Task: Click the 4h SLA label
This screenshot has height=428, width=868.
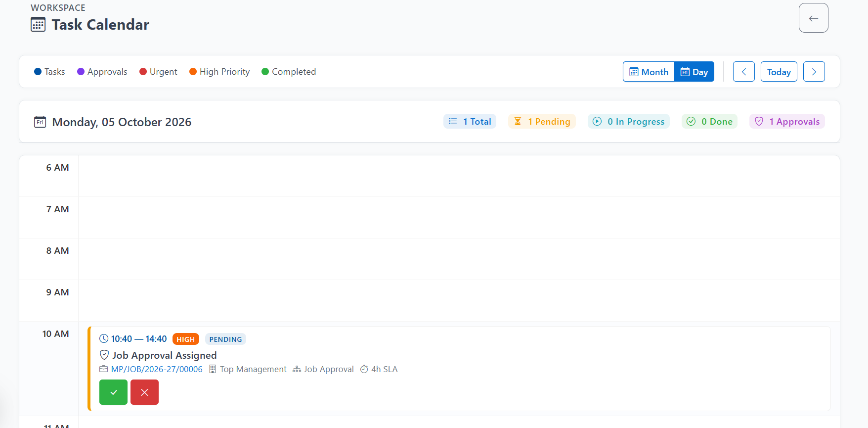Action: pos(384,369)
